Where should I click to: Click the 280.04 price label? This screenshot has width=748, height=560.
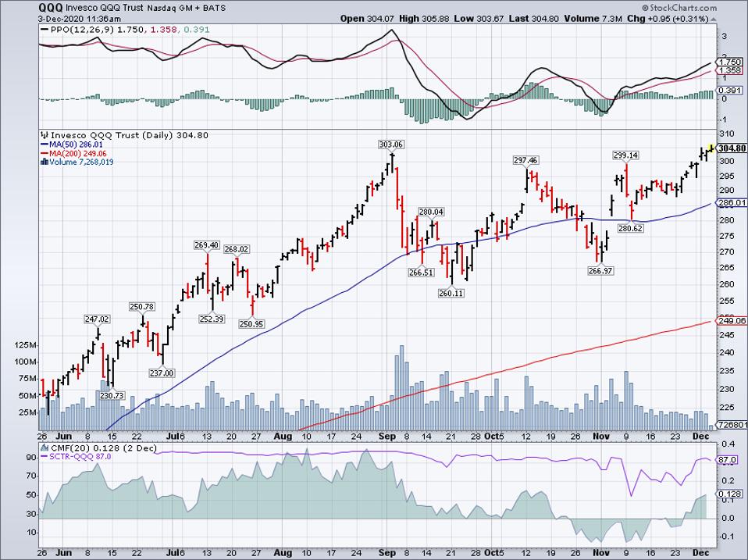[431, 212]
